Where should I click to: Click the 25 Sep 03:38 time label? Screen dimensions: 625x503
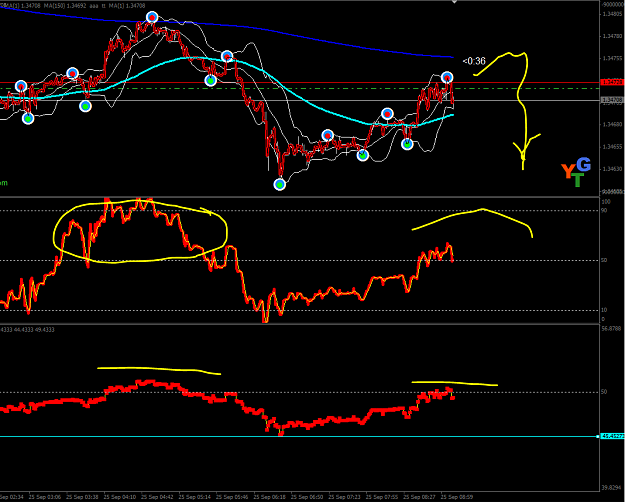point(83,497)
